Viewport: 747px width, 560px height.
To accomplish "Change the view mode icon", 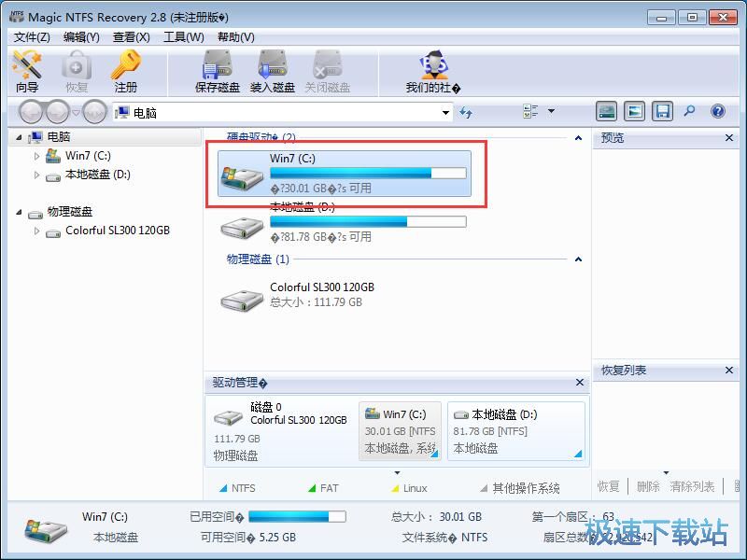I will [530, 111].
